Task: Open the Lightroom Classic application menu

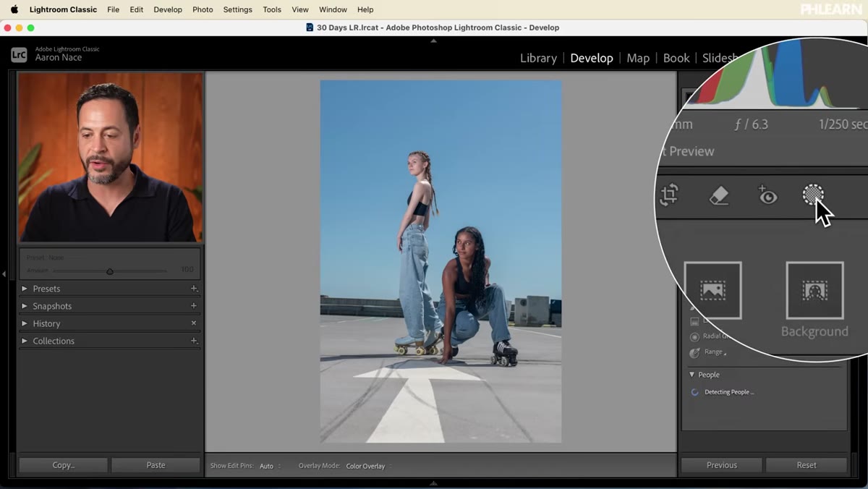Action: [63, 9]
